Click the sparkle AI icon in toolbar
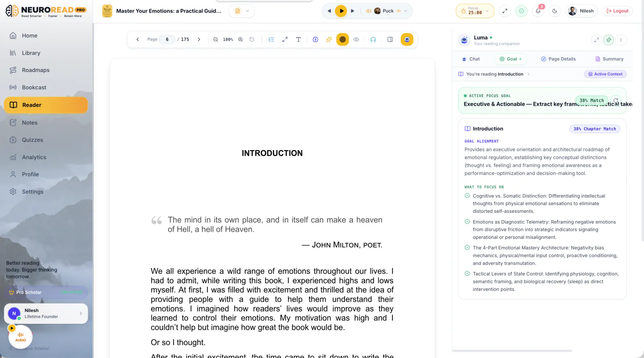 pyautogui.click(x=329, y=39)
